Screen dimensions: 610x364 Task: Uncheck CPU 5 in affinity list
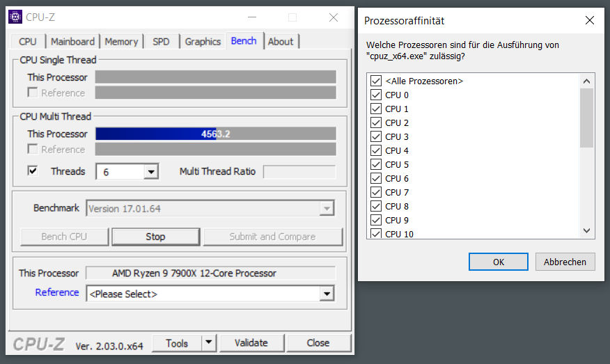pyautogui.click(x=376, y=164)
